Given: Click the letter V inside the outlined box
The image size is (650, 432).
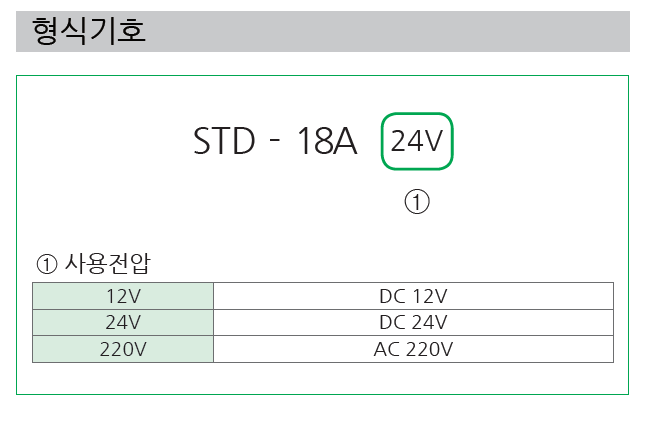Looking at the screenshot, I should (x=435, y=142).
